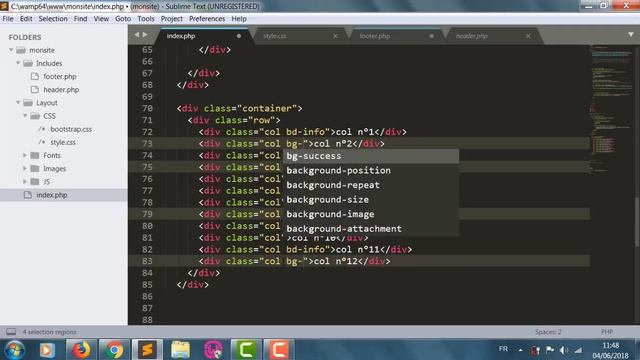Open the Tools menu
The width and height of the screenshot is (640, 360).
pyautogui.click(x=146, y=19)
